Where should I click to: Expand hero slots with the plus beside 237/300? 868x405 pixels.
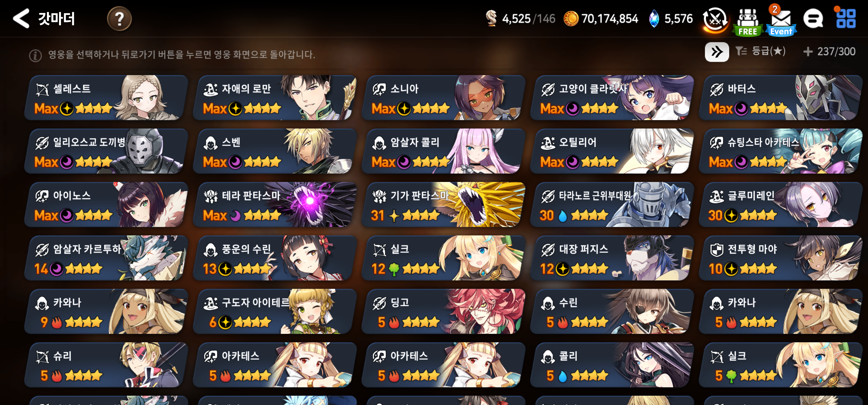[808, 51]
